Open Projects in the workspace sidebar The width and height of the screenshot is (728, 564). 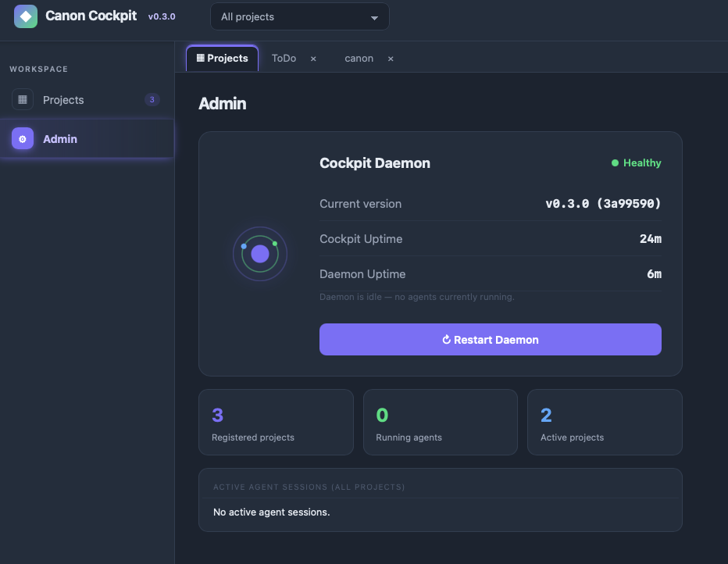point(87,100)
